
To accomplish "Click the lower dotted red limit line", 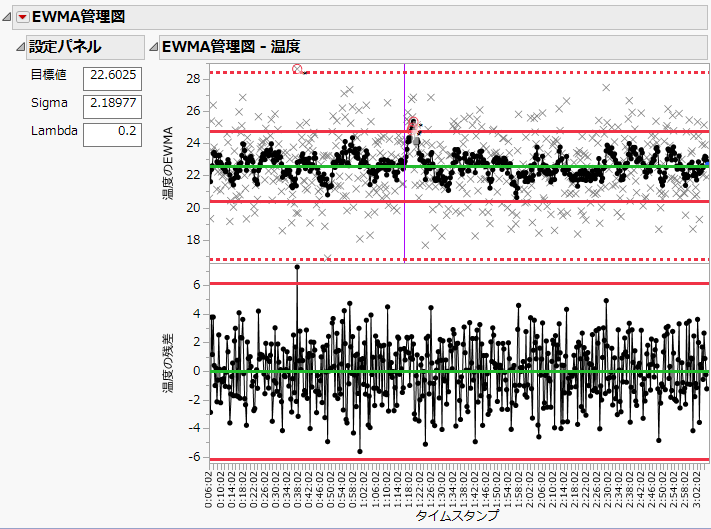I will click(x=459, y=260).
